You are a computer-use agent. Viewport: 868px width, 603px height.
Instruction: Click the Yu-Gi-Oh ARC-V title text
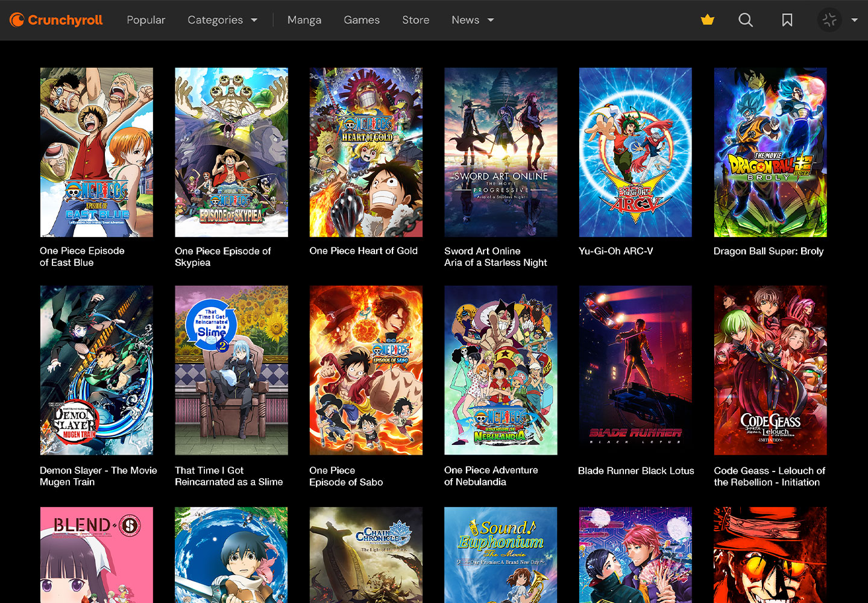[x=616, y=251]
